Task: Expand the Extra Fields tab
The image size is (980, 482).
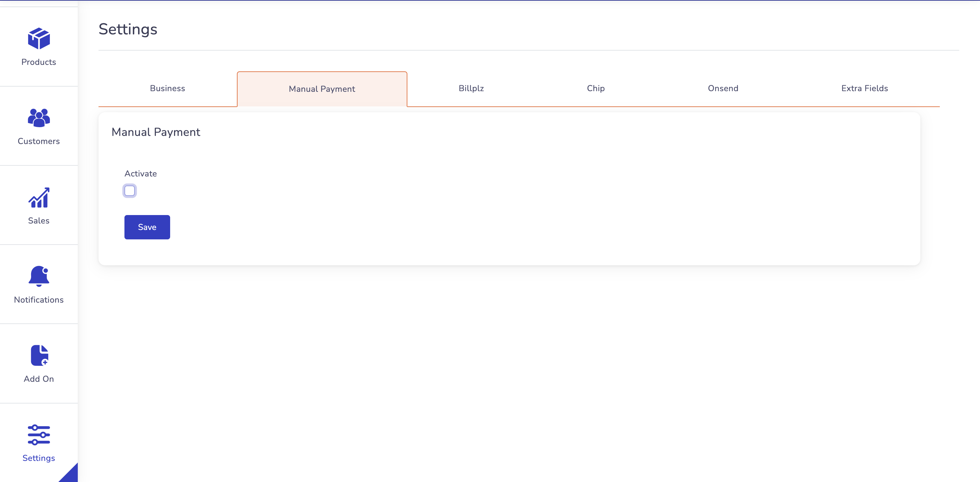Action: [864, 88]
